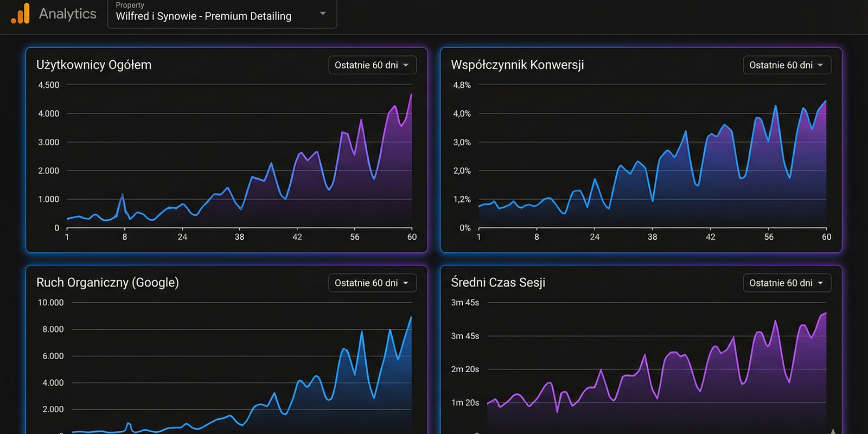The image size is (868, 434).
Task: Select the final peak in the Współczynnik Konwersji chart
Action: tap(825, 101)
